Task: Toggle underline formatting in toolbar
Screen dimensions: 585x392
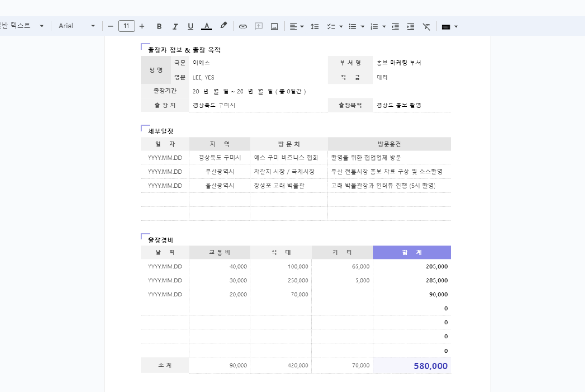Action: click(191, 26)
